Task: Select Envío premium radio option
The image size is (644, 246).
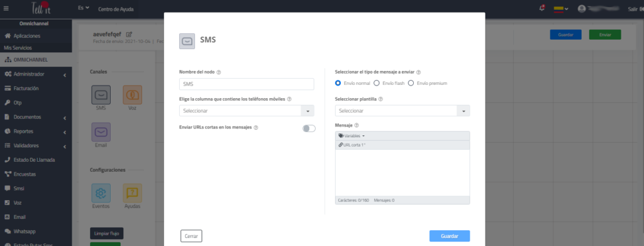Action: pos(410,83)
